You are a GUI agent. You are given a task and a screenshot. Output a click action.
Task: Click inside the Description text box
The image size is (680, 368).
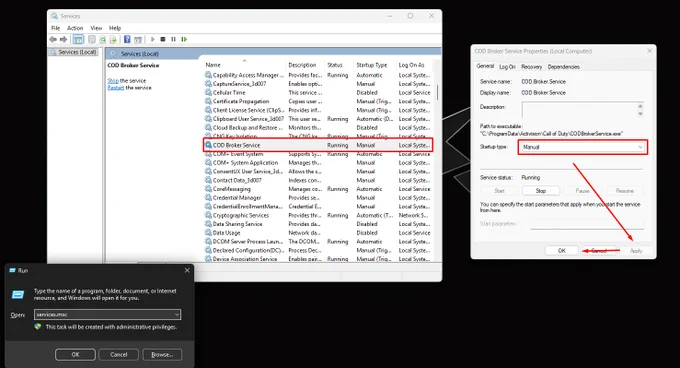point(579,110)
